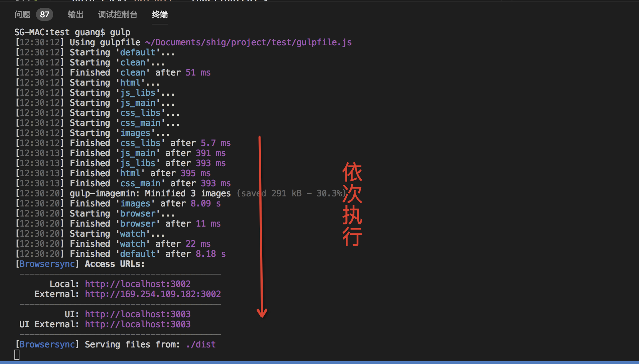Open UI External URL http://localhost:3003
The width and height of the screenshot is (639, 364).
click(137, 324)
